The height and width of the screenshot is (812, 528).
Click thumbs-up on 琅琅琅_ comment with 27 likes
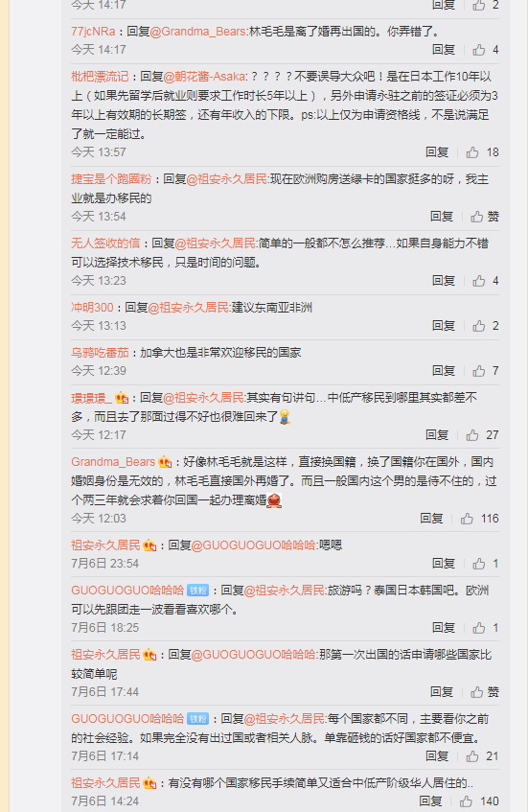click(x=472, y=435)
